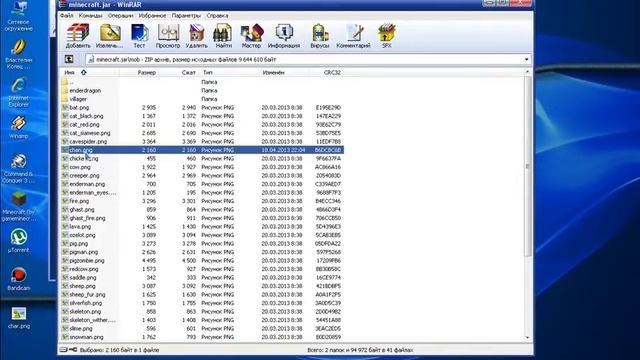The image size is (640, 360).
Task: Click the drive icon in status bar
Action: click(64, 350)
